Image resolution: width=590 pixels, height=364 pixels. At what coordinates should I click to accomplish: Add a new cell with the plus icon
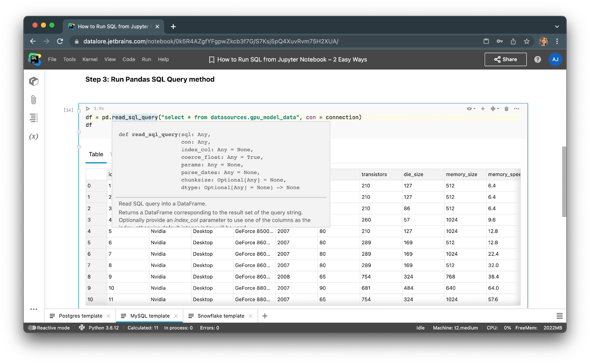pyautogui.click(x=483, y=109)
